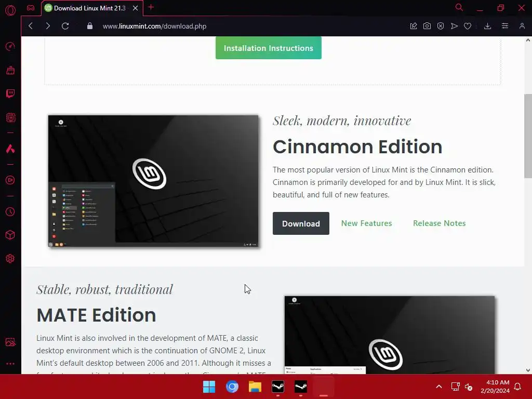Open first Steam icon in taskbar

coord(278,387)
